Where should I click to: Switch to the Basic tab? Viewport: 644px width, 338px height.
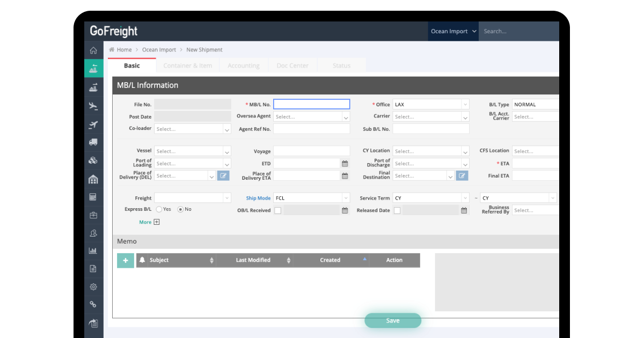pos(132,65)
